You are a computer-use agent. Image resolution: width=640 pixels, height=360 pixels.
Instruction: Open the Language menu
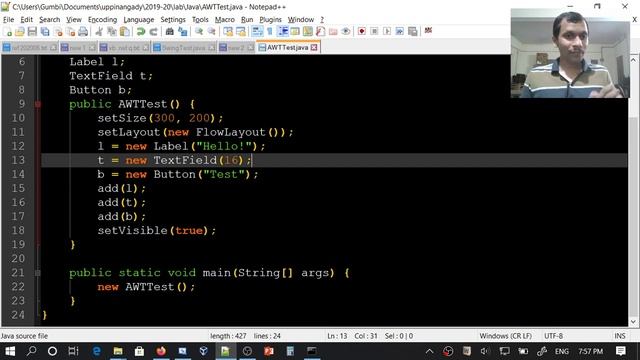click(139, 20)
